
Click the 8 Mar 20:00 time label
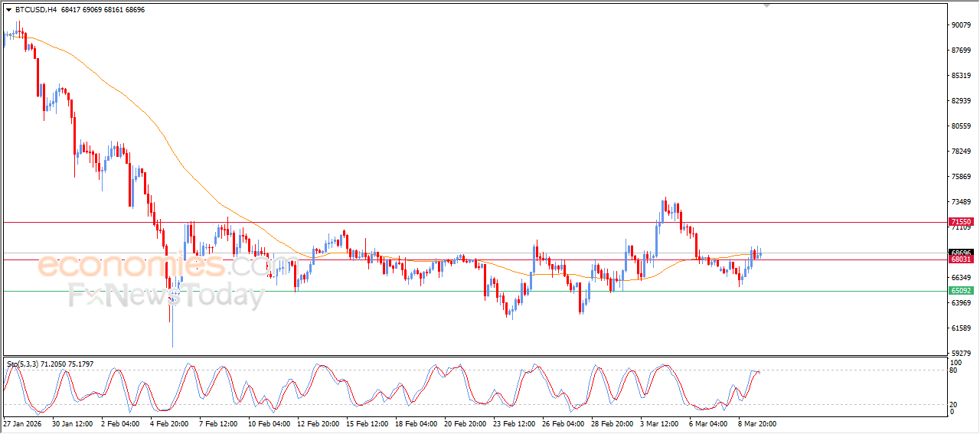757,423
